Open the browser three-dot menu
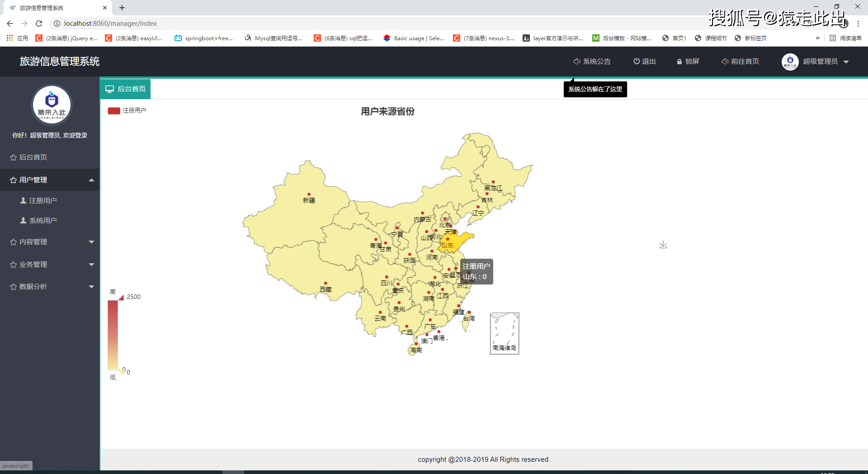Image resolution: width=868 pixels, height=474 pixels. 858,24
